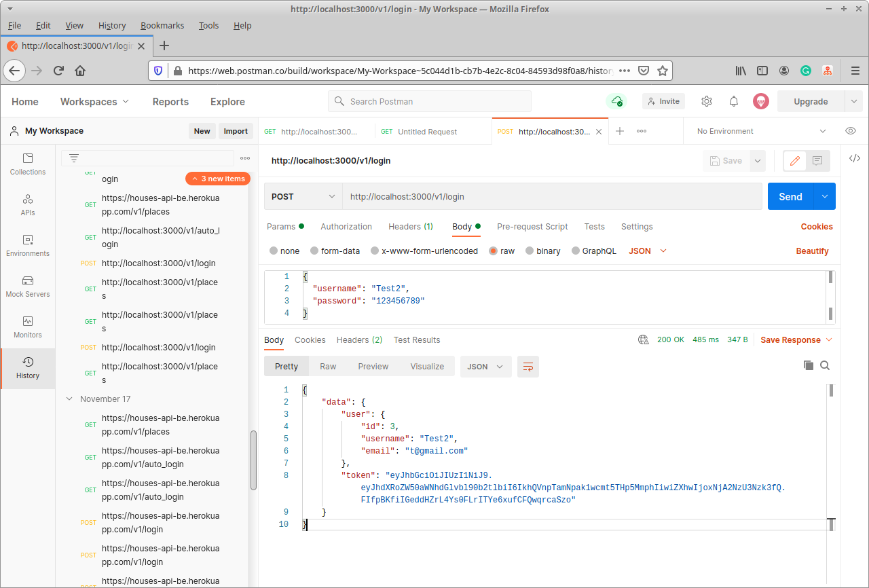Open the Cookies link

click(817, 226)
